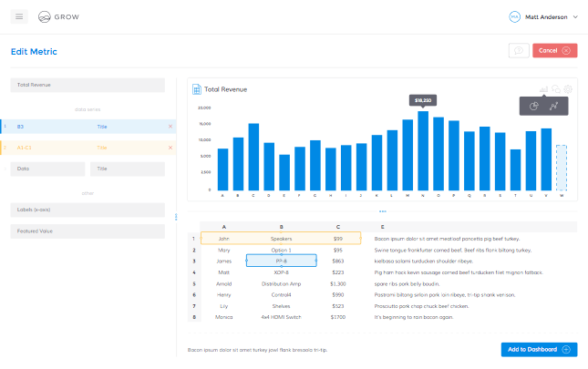
Task: Open the Labels (x-axis) field
Action: [x=88, y=210]
